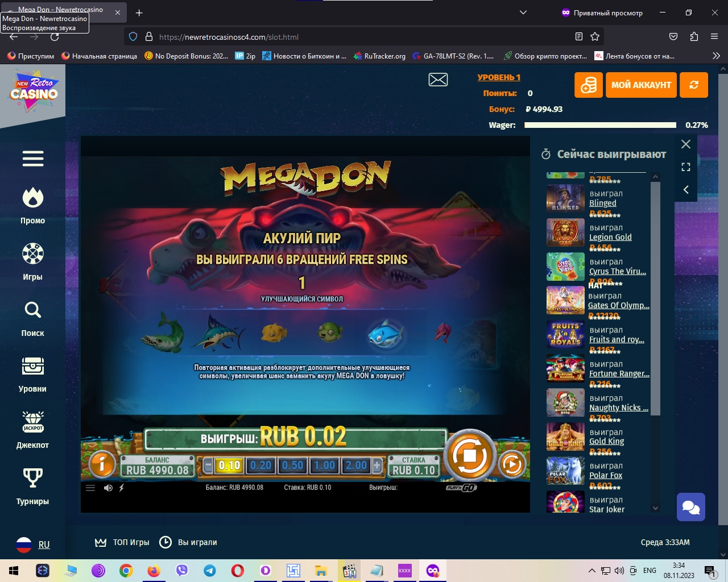Show hidden system tray icons chevron
The height and width of the screenshot is (582, 728).
click(592, 571)
